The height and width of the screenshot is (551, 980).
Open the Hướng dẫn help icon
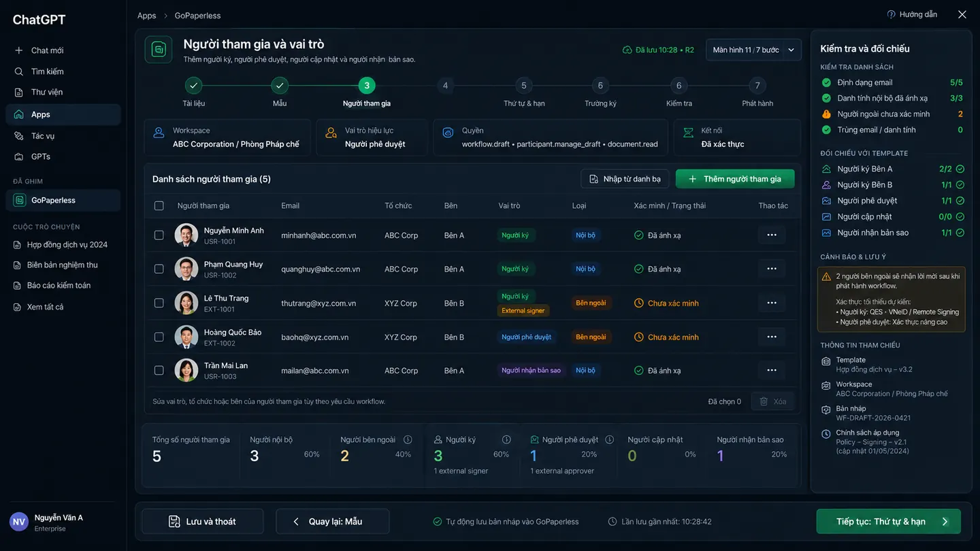pos(891,14)
